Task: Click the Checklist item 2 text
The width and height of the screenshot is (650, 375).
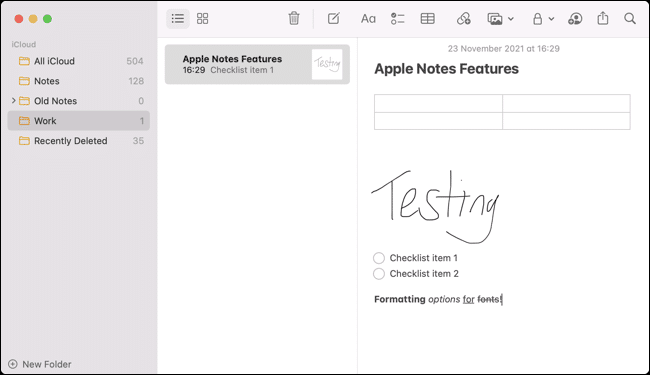Action: 424,274
